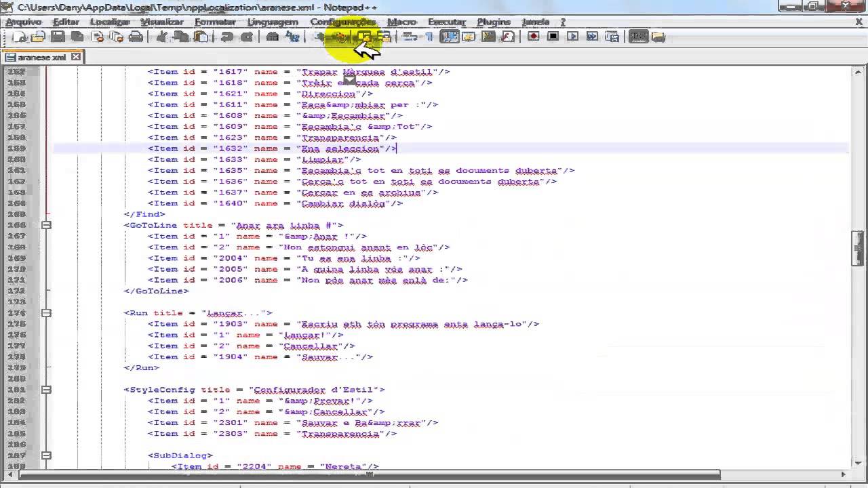The height and width of the screenshot is (488, 868).
Task: Click the closing </Find> tag
Action: [x=144, y=214]
